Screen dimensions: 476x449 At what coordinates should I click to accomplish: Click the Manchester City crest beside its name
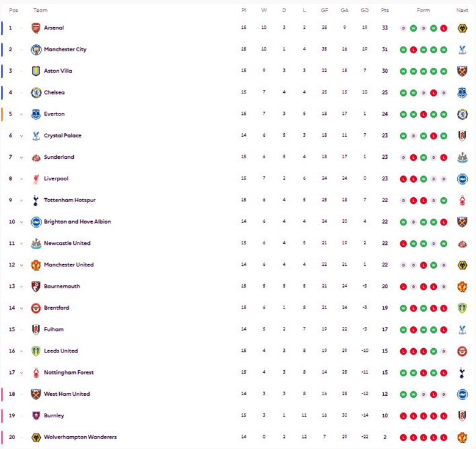coord(36,49)
